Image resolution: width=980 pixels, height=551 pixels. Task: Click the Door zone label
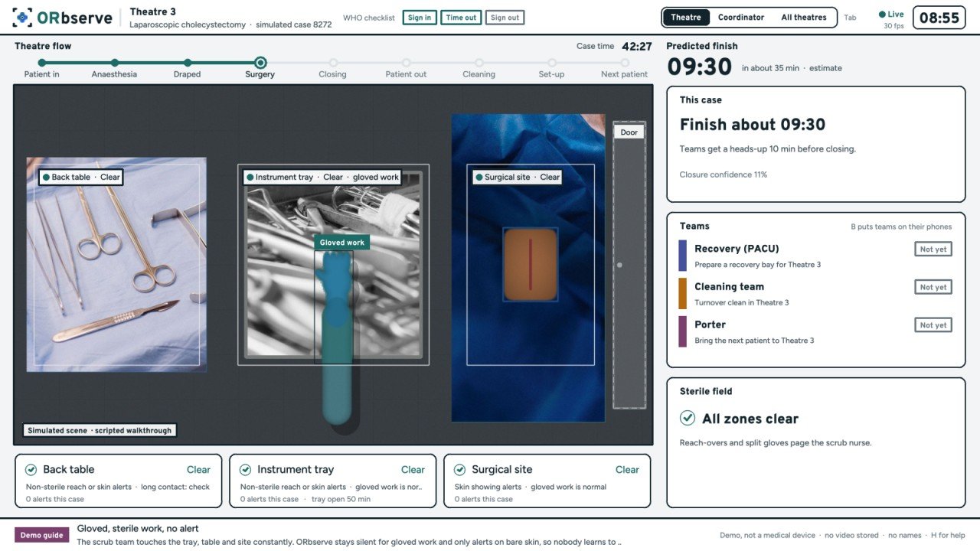[629, 132]
